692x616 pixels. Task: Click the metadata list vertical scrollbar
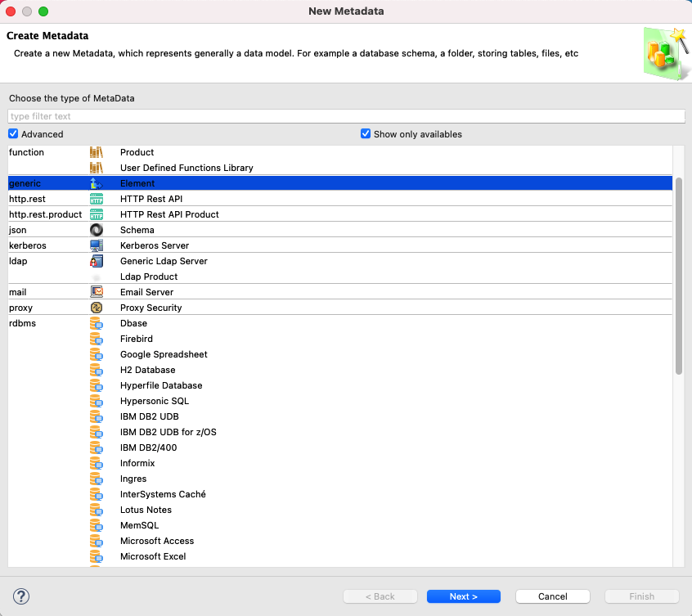[679, 275]
